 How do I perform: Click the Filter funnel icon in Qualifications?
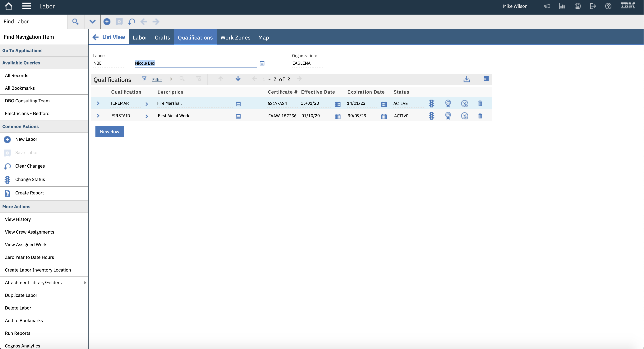tap(144, 79)
